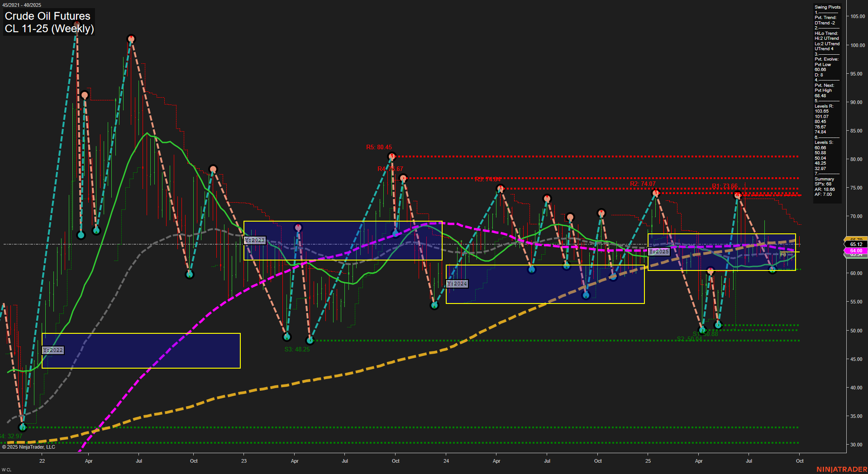Click the chart title Crude Oil Futures
The height and width of the screenshot is (474, 868).
[47, 16]
